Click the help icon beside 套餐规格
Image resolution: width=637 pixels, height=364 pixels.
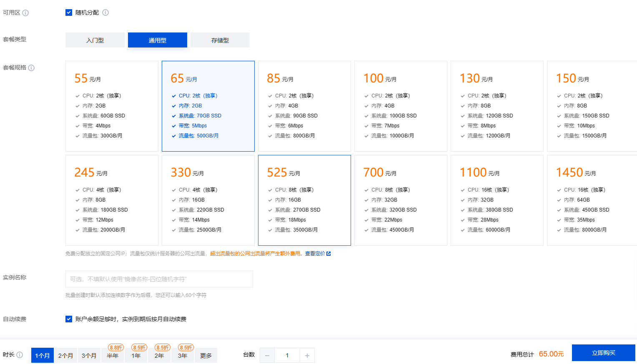point(31,68)
